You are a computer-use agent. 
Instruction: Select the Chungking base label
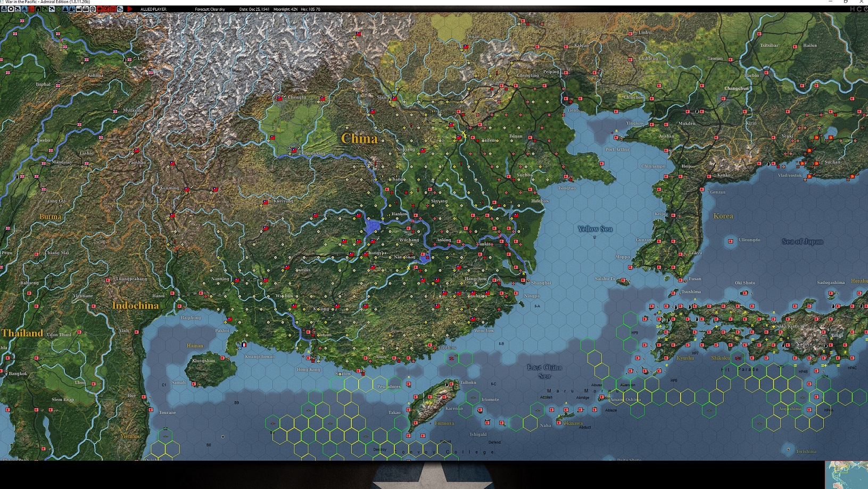point(313,153)
